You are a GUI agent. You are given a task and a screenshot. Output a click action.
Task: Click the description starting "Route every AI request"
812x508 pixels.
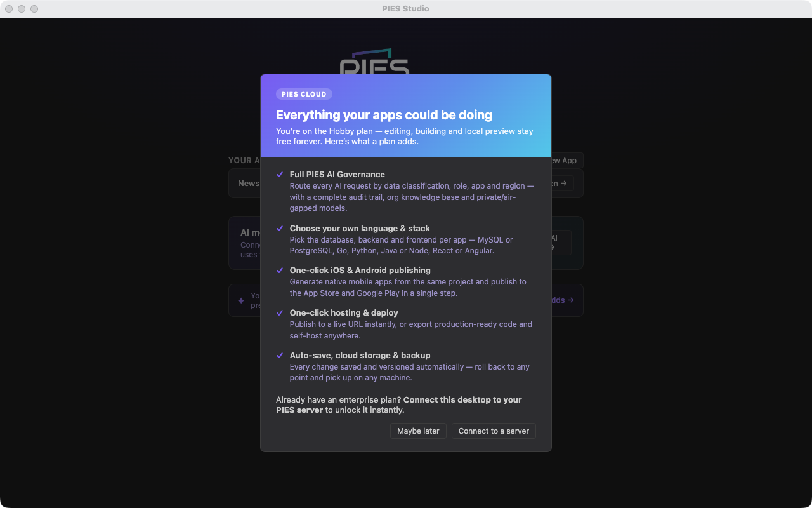(412, 197)
